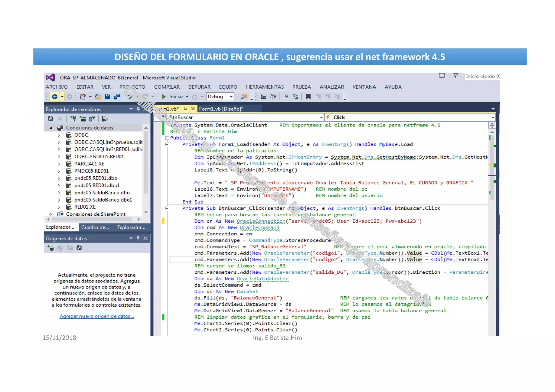Toggle auto-hide pin on Explorador de servidores
Image resolution: width=555 pixels, height=392 pixels.
point(138,109)
